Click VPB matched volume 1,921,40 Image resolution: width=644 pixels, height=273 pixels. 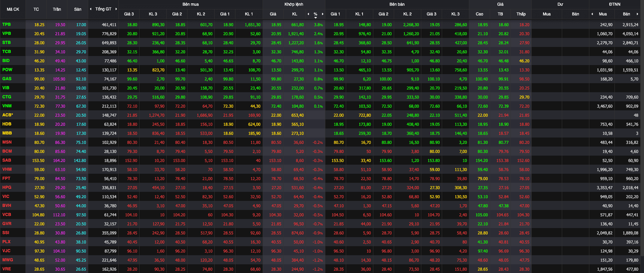296,34
